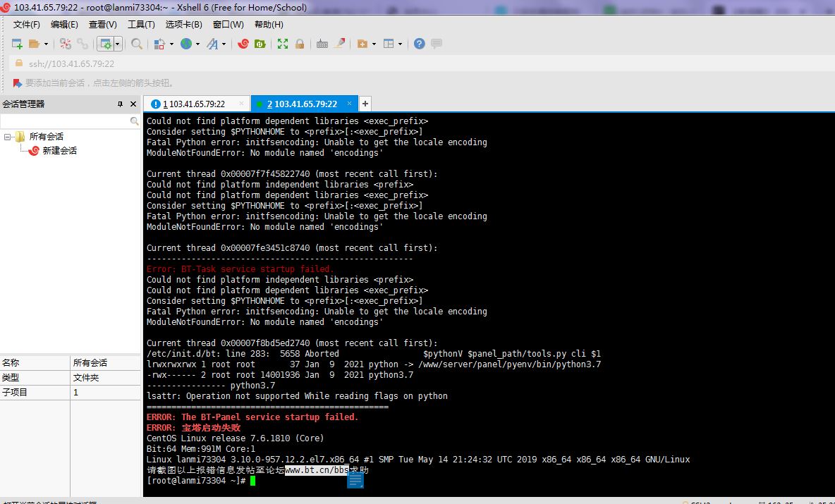Expand the Font dropdown arrow
This screenshot has width=835, height=504.
tap(224, 44)
